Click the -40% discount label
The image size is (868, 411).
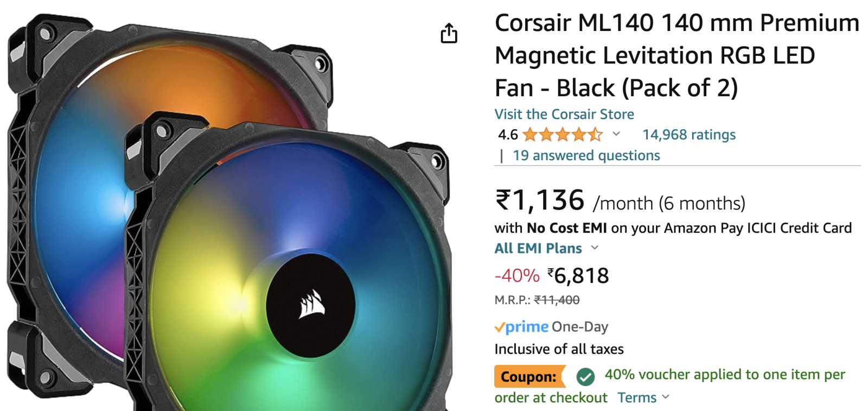pyautogui.click(x=517, y=276)
